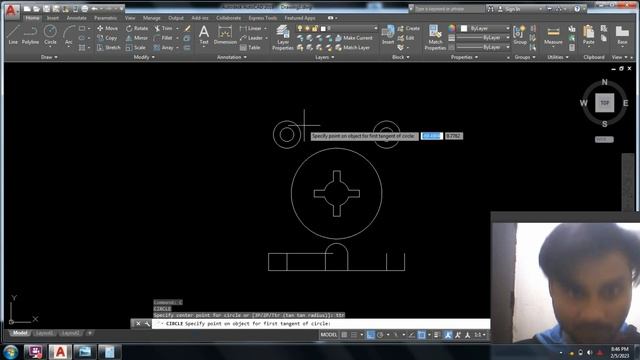Expand the Annotation panel
The width and height of the screenshot is (640, 360).
(x=231, y=57)
